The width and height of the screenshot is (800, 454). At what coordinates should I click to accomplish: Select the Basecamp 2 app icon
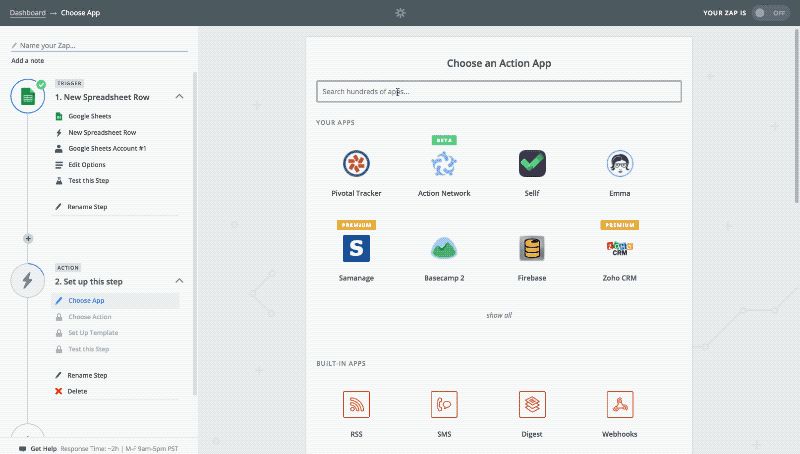[x=444, y=248]
